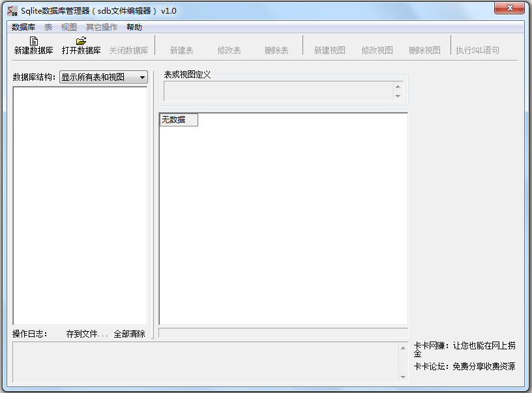This screenshot has height=393, width=532.
Task: Click down arrow of log scrollbar
Action: tap(403, 377)
